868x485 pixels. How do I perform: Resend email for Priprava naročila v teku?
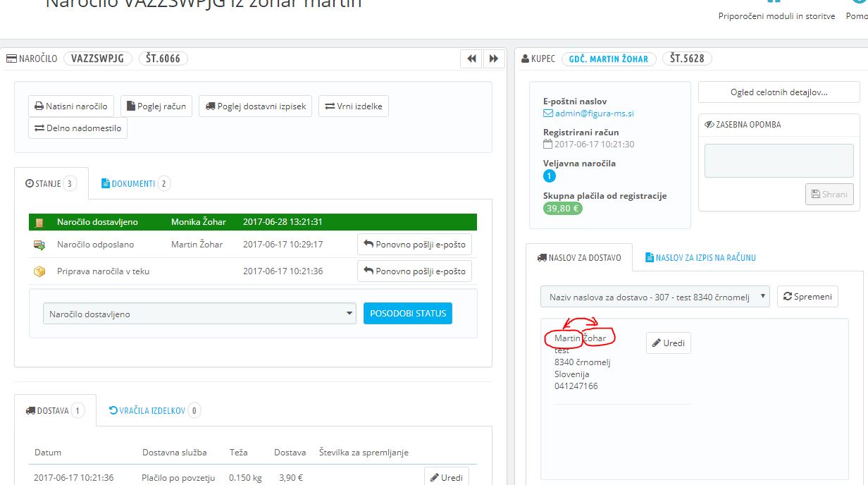point(414,271)
